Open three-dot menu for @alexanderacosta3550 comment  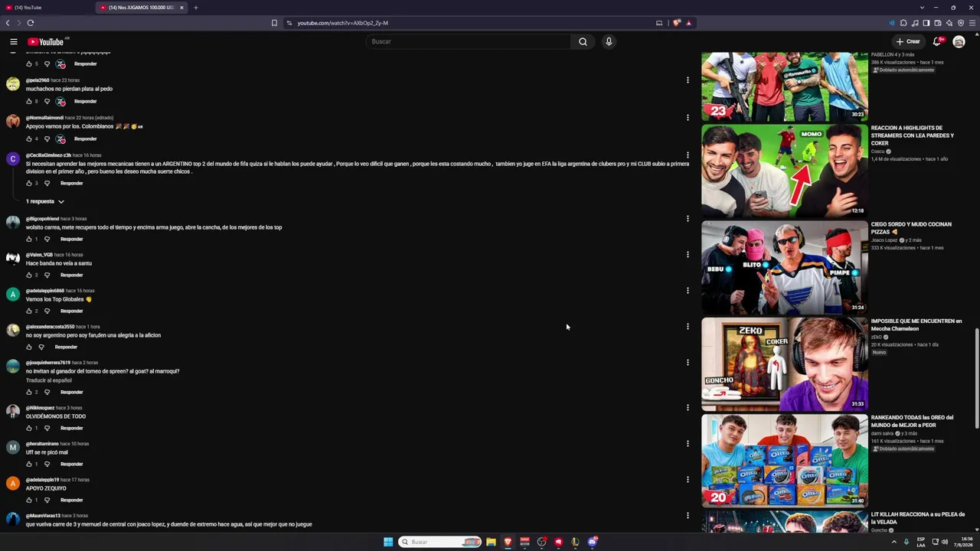point(688,327)
